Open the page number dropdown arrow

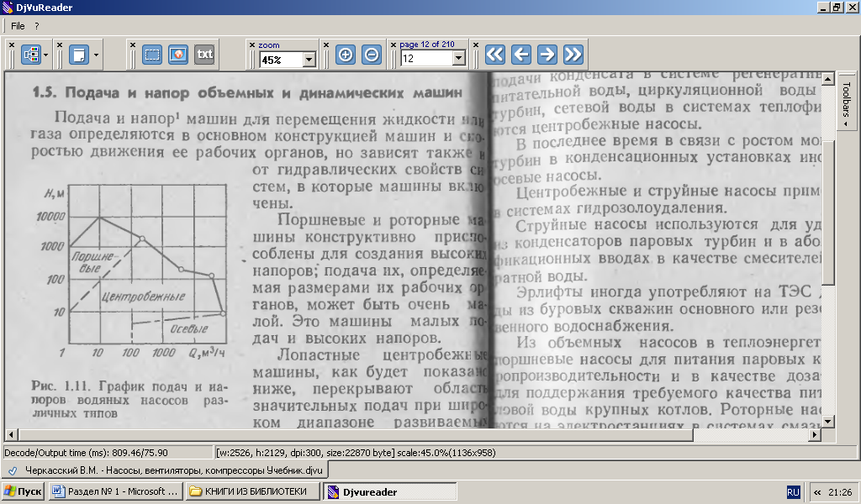pyautogui.click(x=459, y=58)
